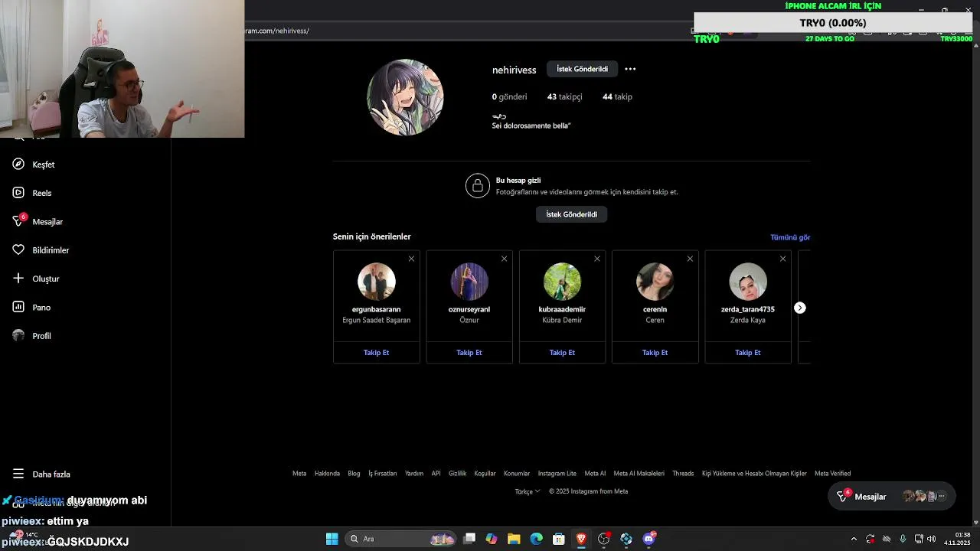The height and width of the screenshot is (551, 980).
Task: Click the lock icon of private account
Action: tap(478, 186)
